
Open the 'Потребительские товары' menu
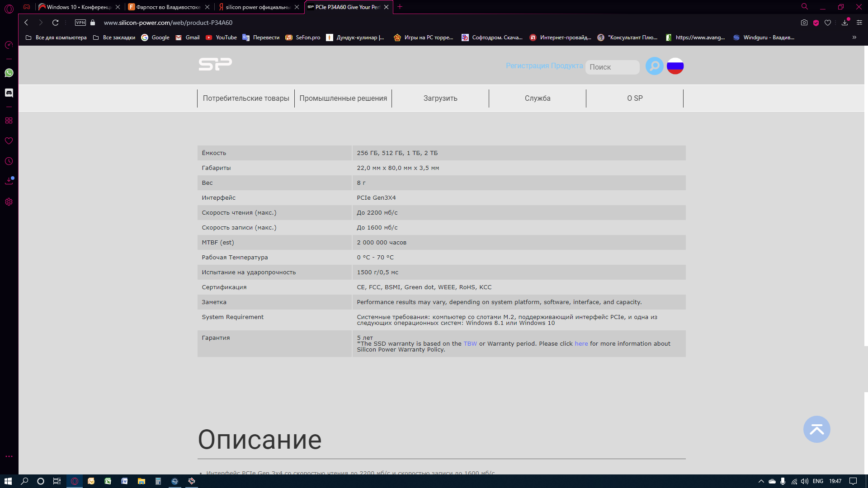[x=246, y=98]
